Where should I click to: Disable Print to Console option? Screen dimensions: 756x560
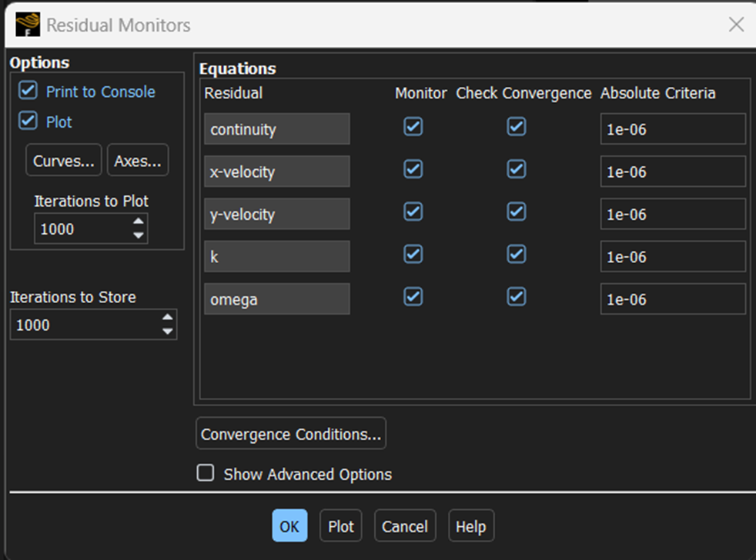click(x=28, y=92)
